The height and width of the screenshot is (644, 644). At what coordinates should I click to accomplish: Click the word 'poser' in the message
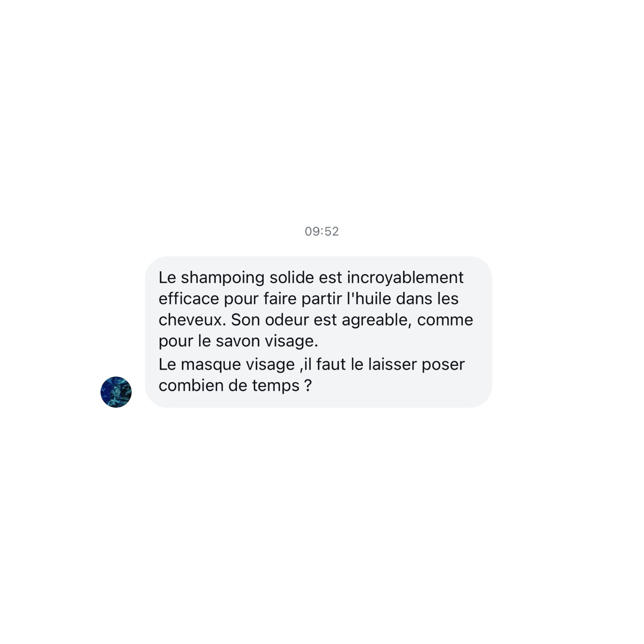pyautogui.click(x=443, y=365)
